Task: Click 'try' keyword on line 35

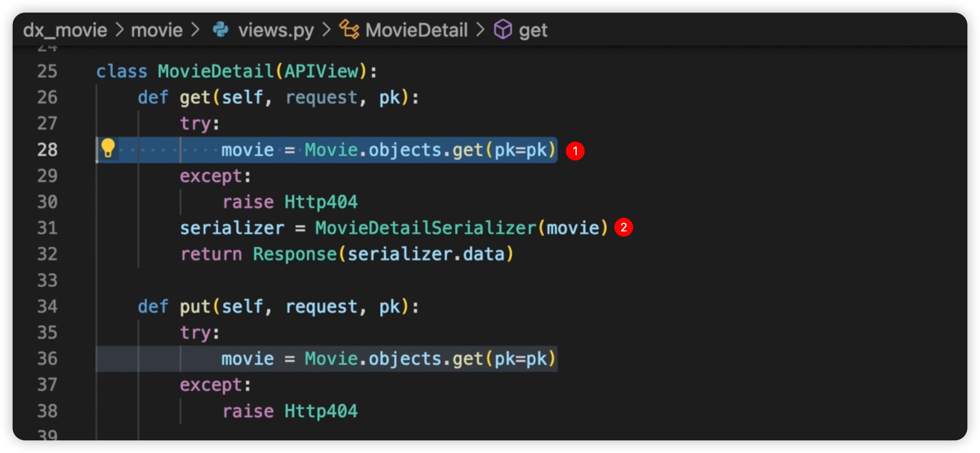Action: (195, 333)
